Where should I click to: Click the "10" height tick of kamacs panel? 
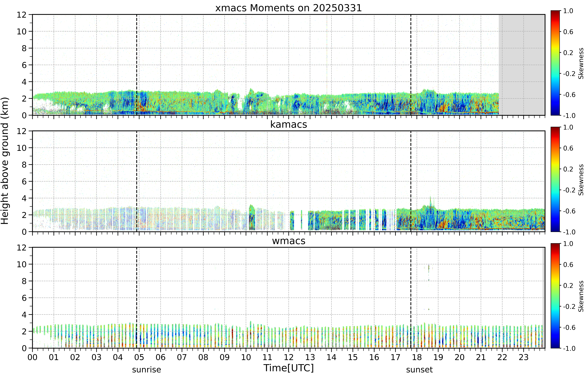point(22,148)
